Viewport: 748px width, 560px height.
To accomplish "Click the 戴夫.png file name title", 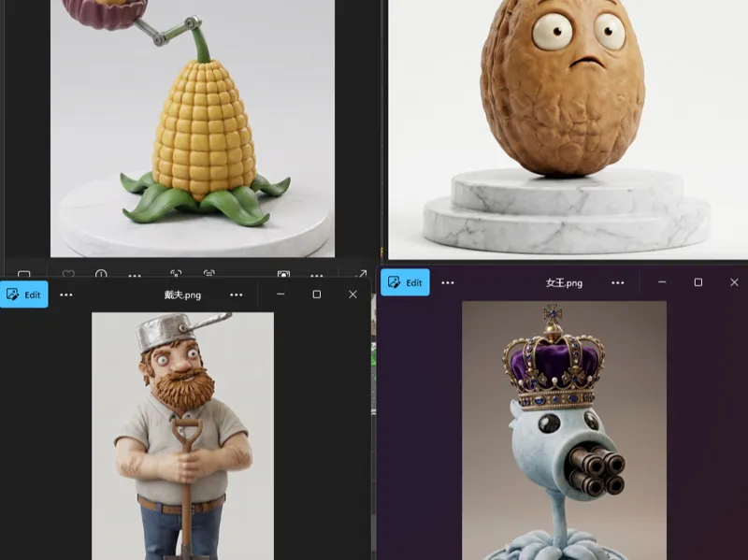I will click(x=182, y=294).
